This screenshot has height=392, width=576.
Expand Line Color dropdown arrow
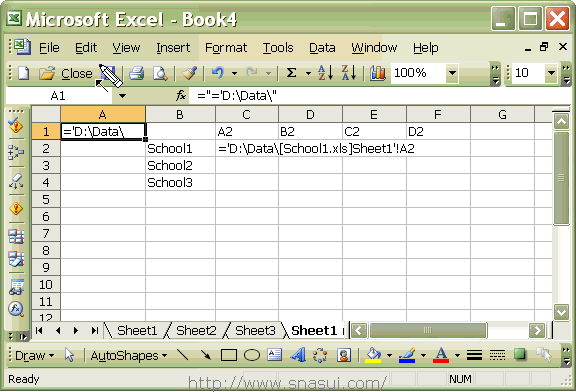(x=423, y=355)
